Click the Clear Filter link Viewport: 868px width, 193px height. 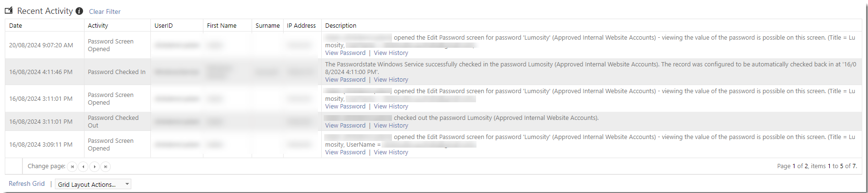point(105,11)
